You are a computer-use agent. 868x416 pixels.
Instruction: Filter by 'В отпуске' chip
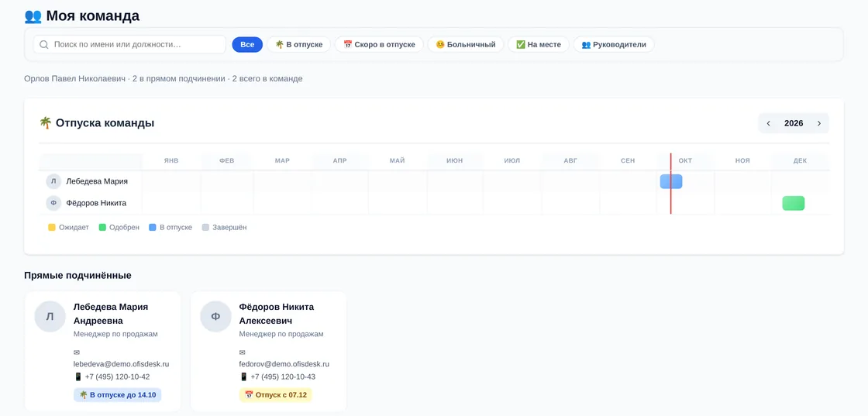tap(299, 44)
